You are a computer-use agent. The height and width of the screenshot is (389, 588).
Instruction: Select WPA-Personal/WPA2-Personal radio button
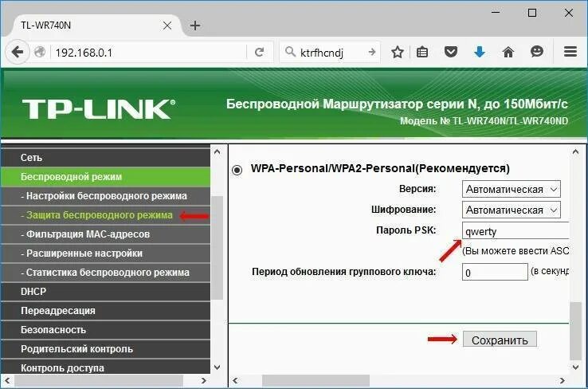pos(237,170)
